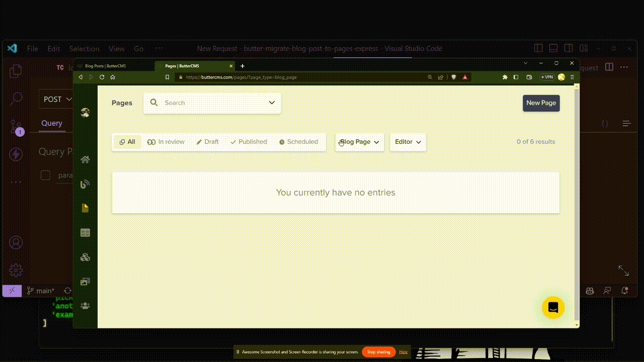Click the account avatar in ButterCMS sidebar
This screenshot has height=362, width=644.
point(85,113)
